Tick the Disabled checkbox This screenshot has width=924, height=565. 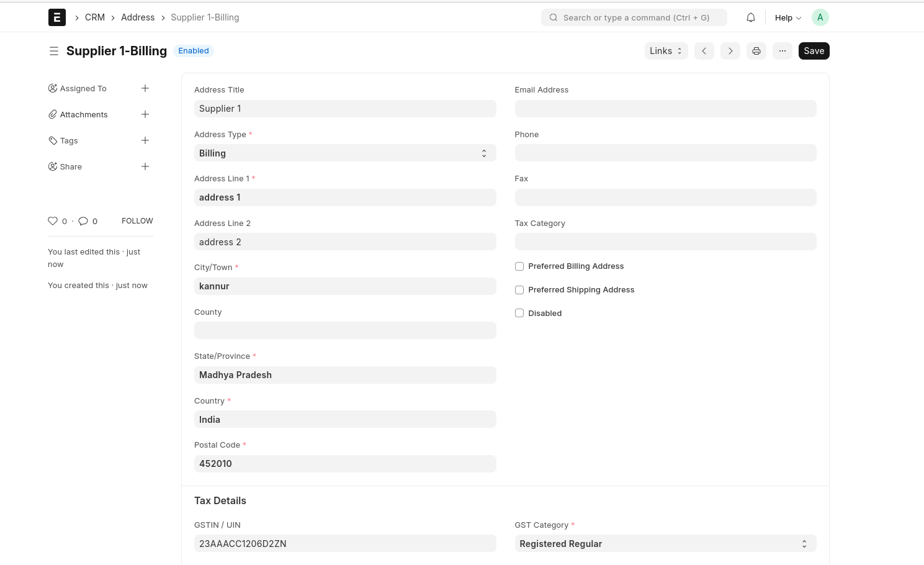(x=519, y=314)
